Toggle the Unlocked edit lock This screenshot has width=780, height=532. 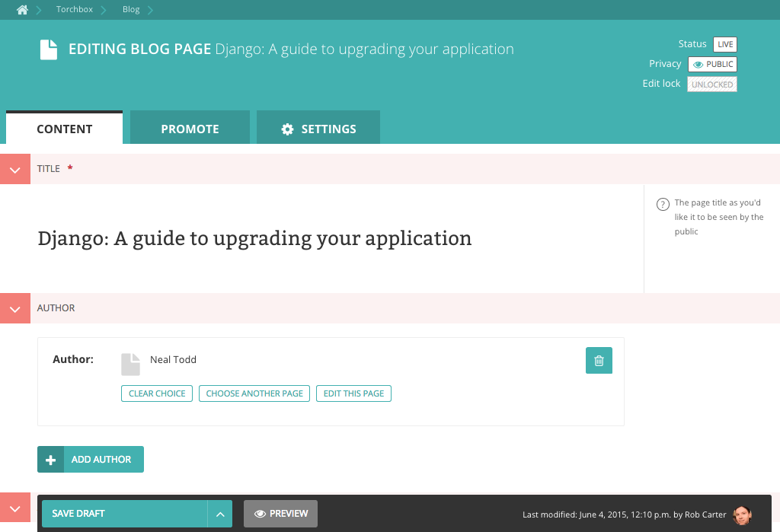click(712, 84)
